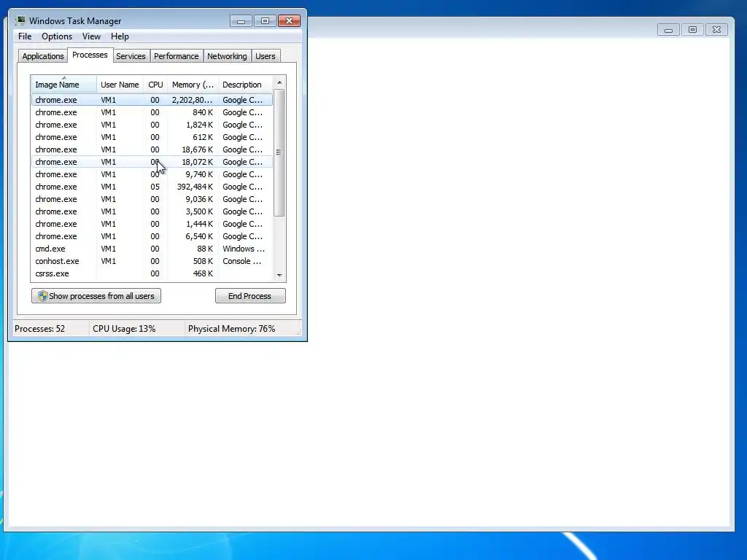Maximize the blank background window

(693, 30)
